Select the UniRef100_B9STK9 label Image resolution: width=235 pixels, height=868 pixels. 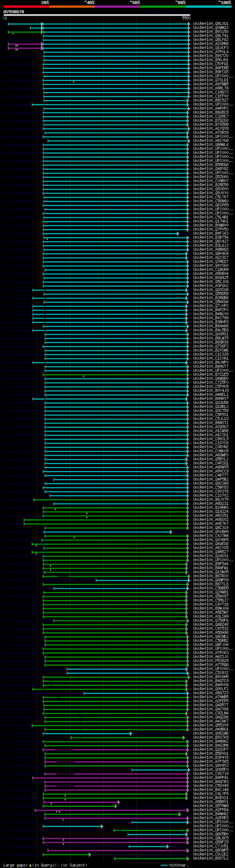click(211, 737)
